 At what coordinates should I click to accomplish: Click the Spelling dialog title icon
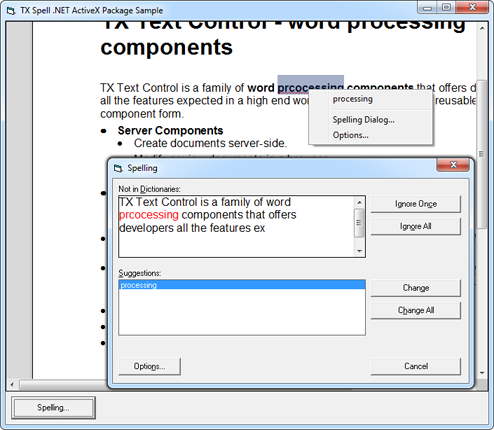[x=118, y=168]
